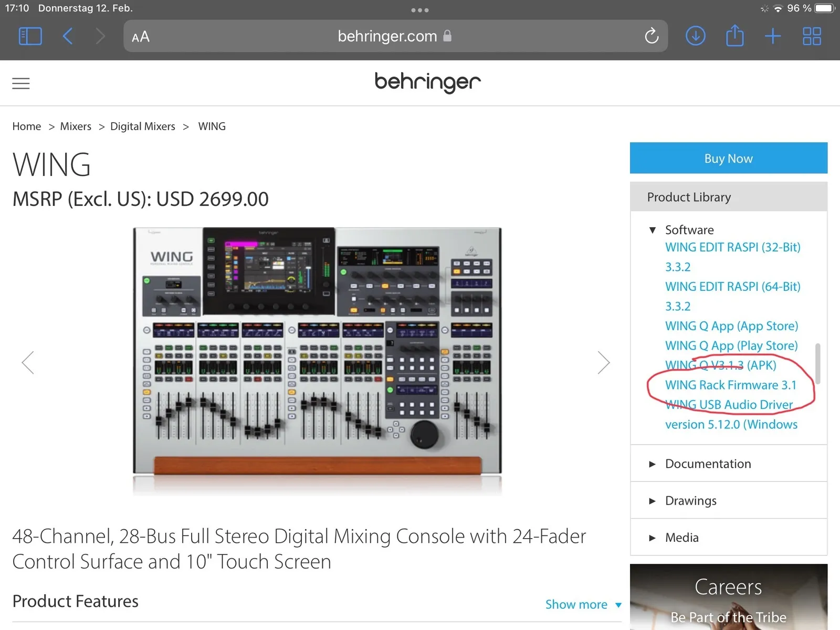The height and width of the screenshot is (630, 840).
Task: Open the share sheet
Action: (x=734, y=35)
